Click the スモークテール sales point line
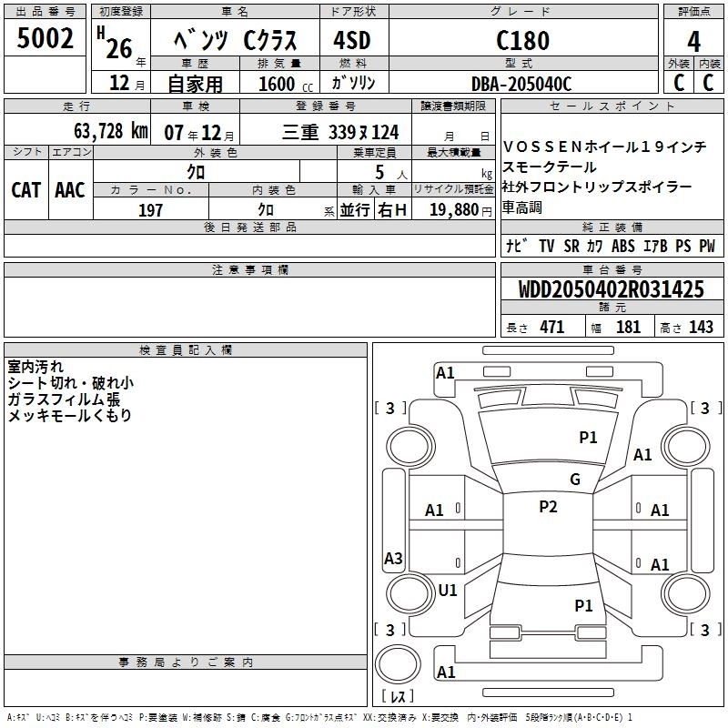Viewport: 728px width, 728px height. (550, 167)
